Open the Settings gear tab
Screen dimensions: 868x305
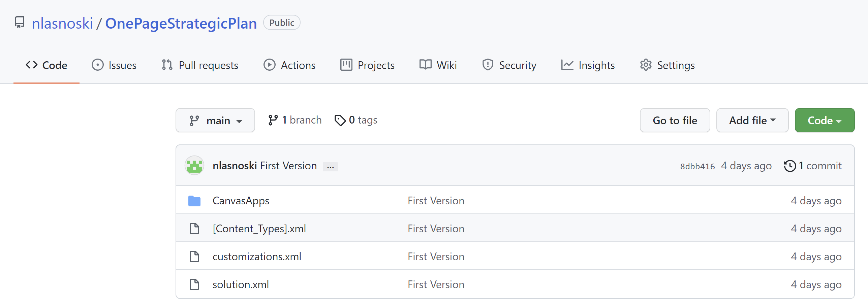(667, 65)
